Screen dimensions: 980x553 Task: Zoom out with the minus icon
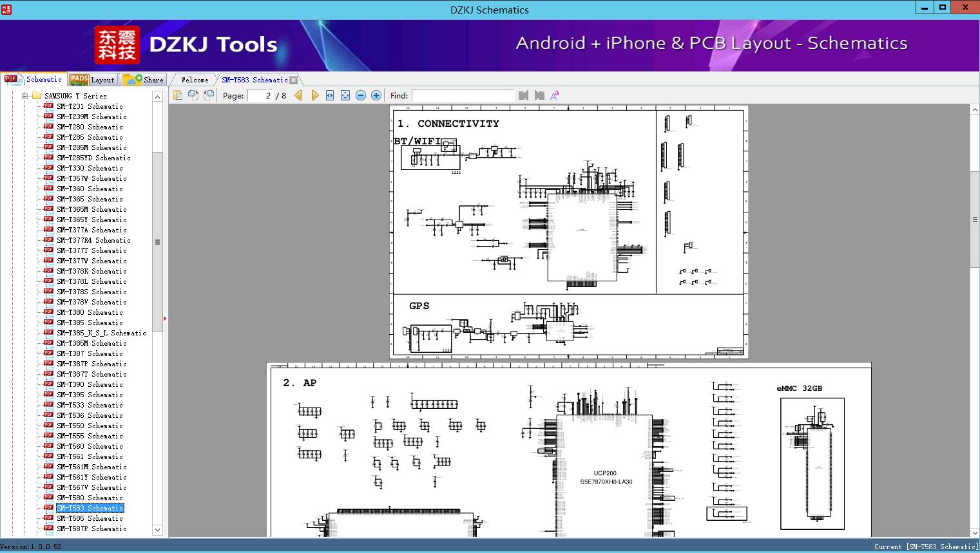point(361,95)
